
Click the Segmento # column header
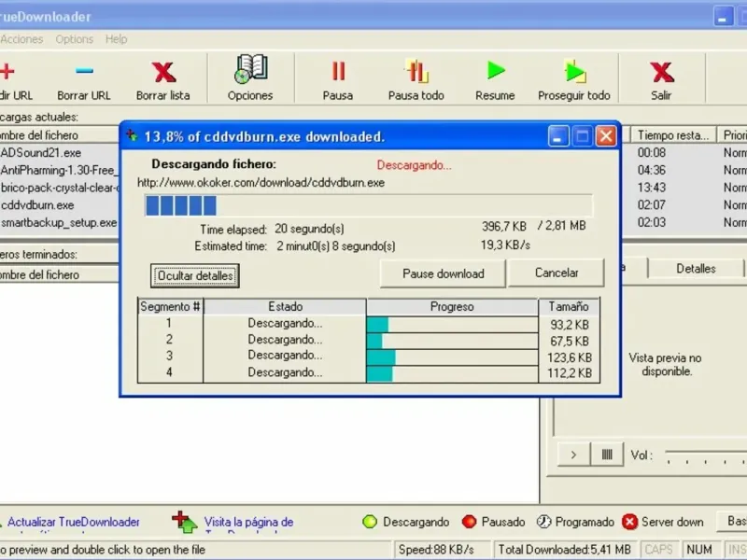pyautogui.click(x=170, y=307)
